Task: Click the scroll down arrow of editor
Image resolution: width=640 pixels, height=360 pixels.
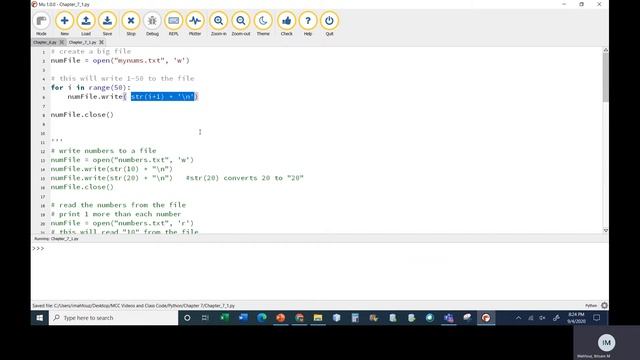Action: (605, 231)
